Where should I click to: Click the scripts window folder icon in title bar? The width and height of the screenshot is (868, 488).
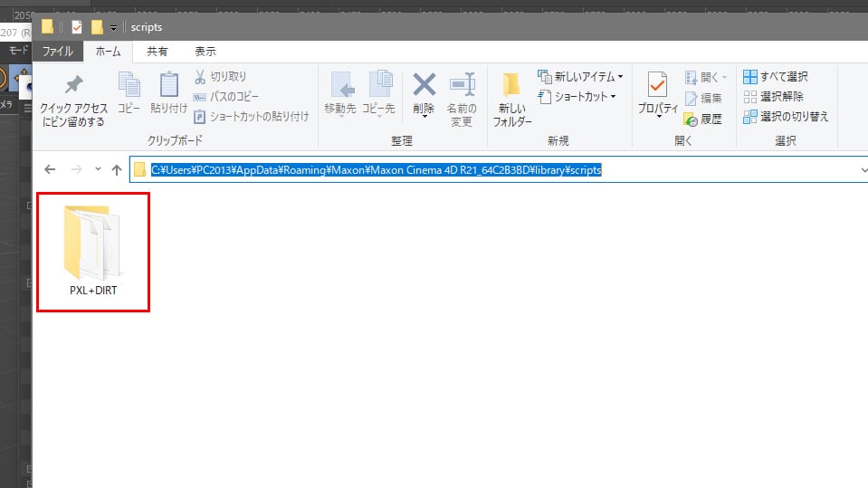click(x=48, y=26)
